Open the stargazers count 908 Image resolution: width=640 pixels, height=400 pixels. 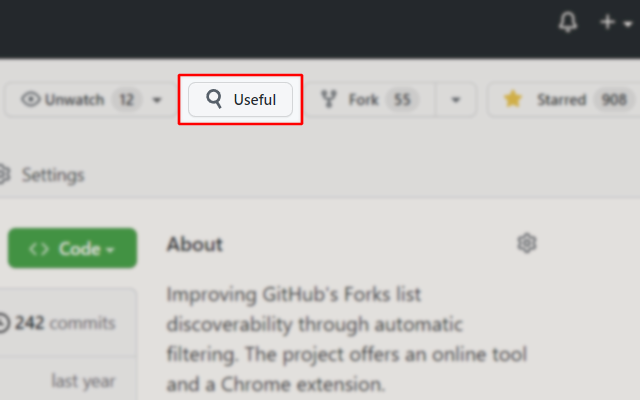[x=614, y=100]
